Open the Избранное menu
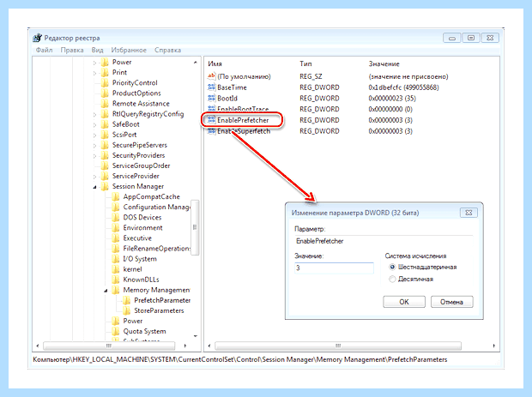The image size is (532, 397). pyautogui.click(x=129, y=50)
